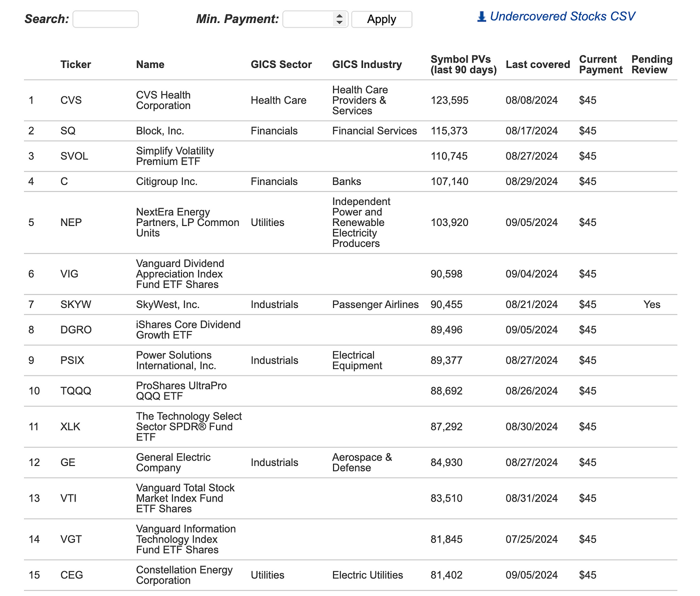
Task: Click the CEG ticker cell
Action: coord(71,575)
